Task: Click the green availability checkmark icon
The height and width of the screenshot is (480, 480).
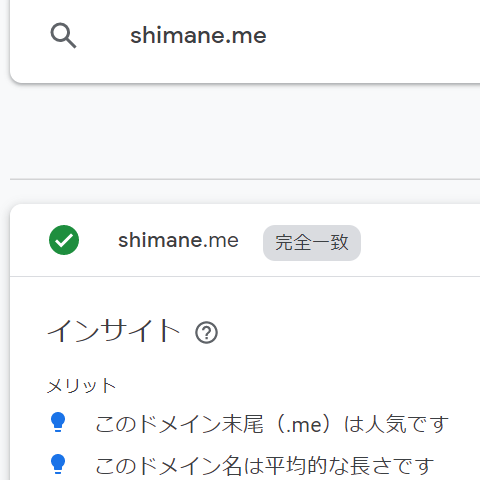Action: (64, 240)
